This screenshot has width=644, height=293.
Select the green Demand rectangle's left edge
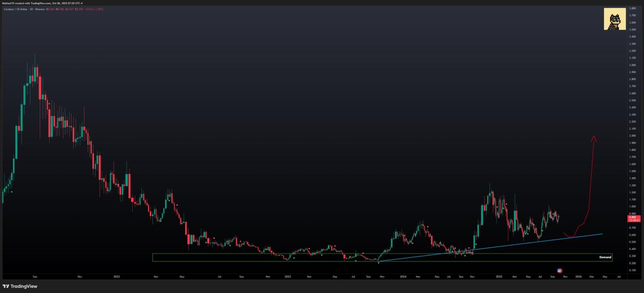(x=153, y=257)
